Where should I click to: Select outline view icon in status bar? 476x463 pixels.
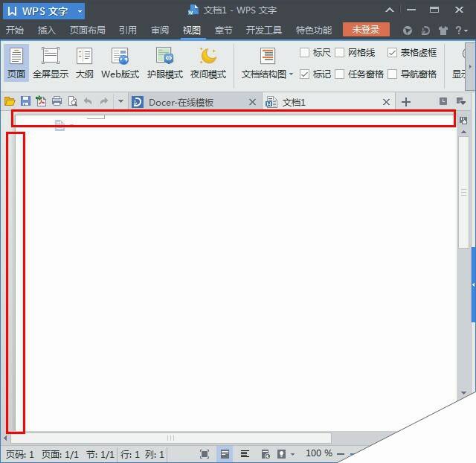(x=245, y=454)
